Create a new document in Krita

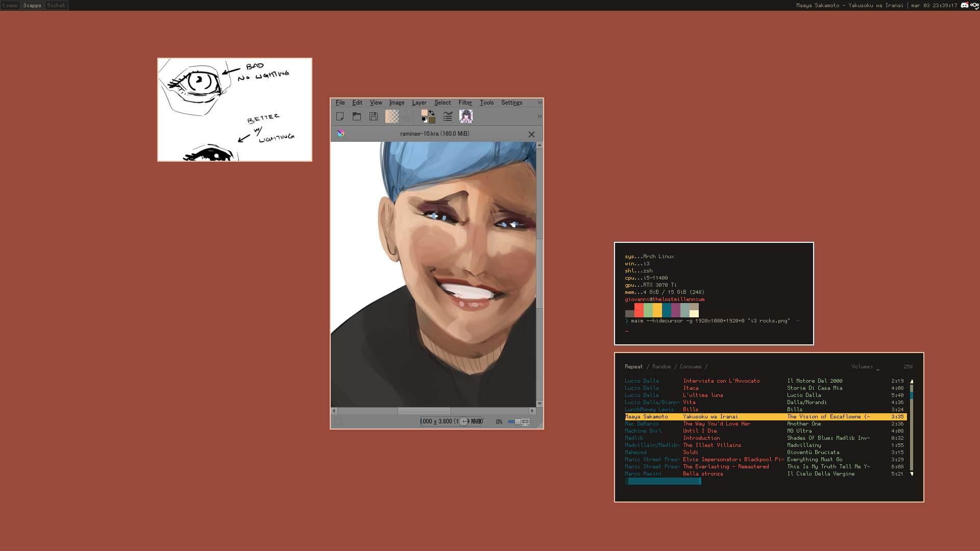340,117
